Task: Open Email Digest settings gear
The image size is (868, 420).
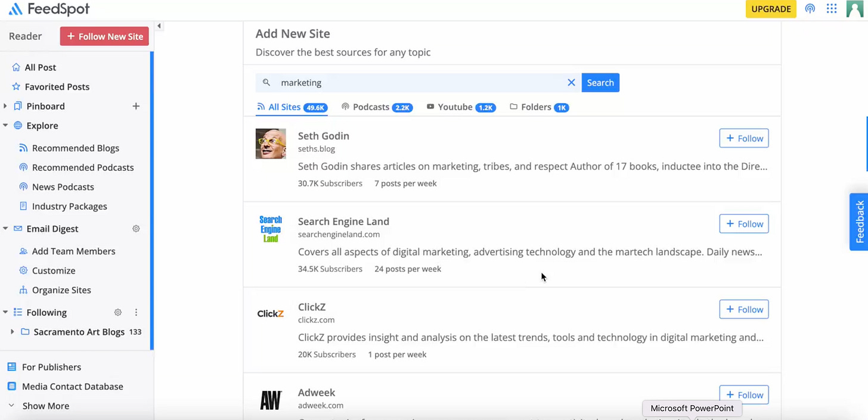Action: click(x=136, y=229)
